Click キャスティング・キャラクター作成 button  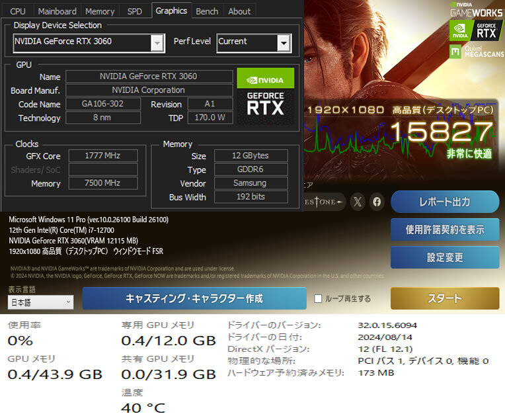click(194, 298)
